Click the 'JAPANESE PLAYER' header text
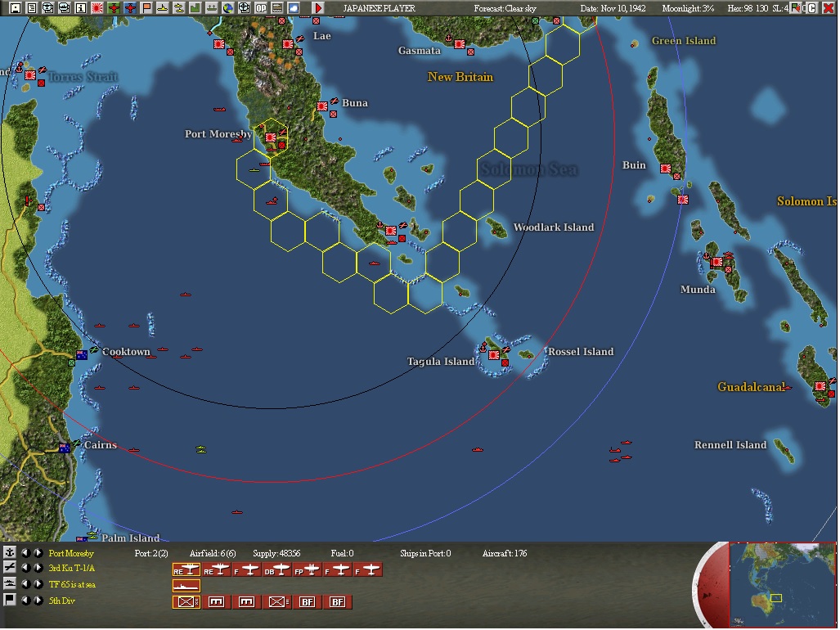This screenshot has width=840, height=630. tap(380, 8)
